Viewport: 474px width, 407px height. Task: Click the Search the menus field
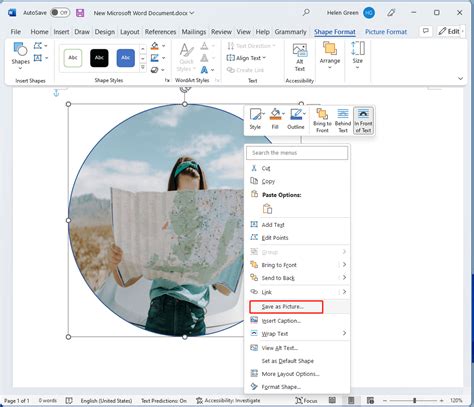tap(297, 153)
